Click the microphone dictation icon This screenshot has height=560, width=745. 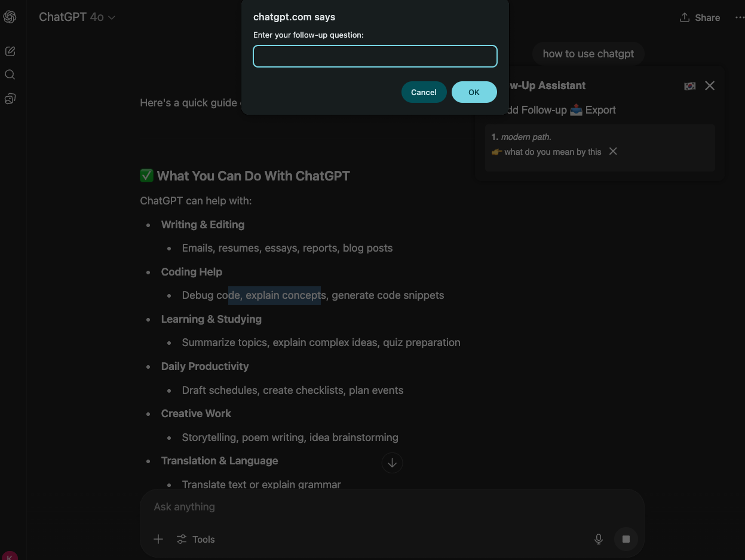click(x=598, y=539)
